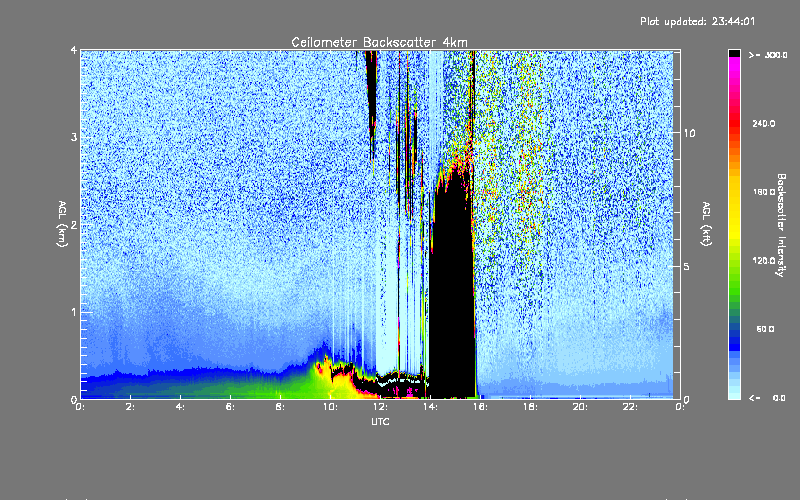The width and height of the screenshot is (800, 500).
Task: Click the '60.0' colorbar value
Action: click(x=765, y=329)
